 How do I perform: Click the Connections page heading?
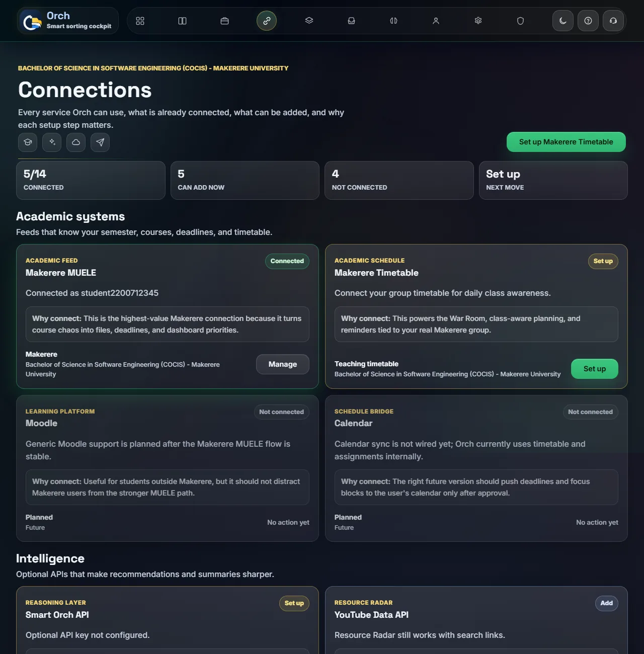click(85, 90)
